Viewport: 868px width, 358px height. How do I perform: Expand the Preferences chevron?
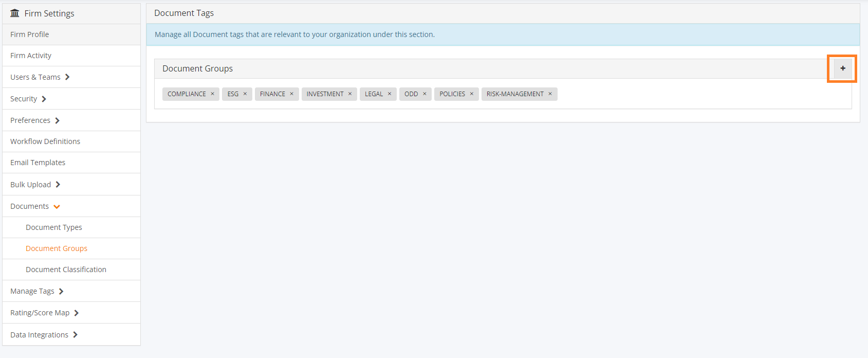tap(57, 120)
